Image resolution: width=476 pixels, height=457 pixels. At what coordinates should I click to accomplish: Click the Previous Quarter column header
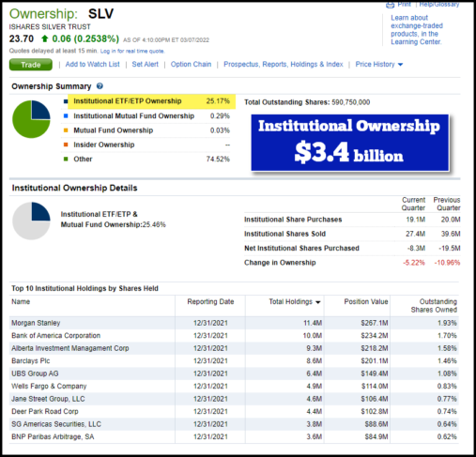click(447, 204)
